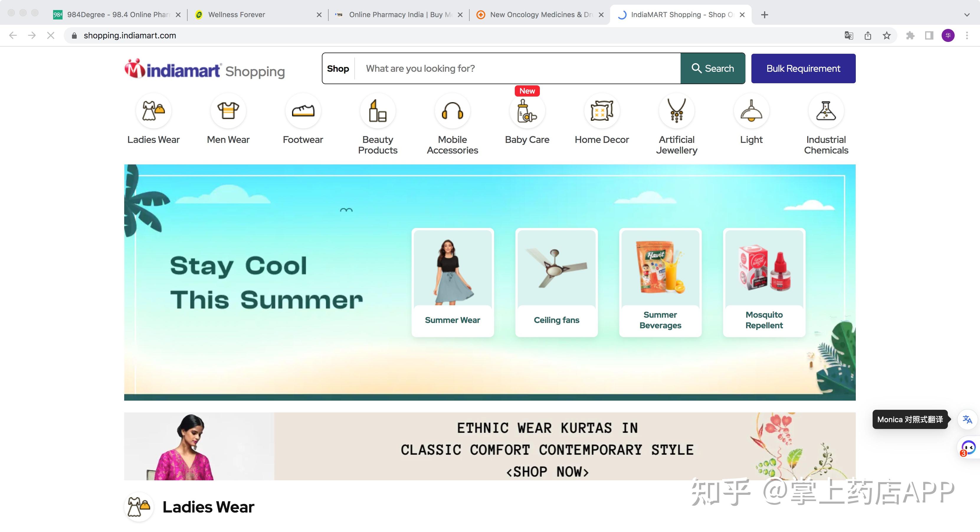Stop loading the page in browser toolbar
Viewport: 980px width, 532px height.
point(51,35)
